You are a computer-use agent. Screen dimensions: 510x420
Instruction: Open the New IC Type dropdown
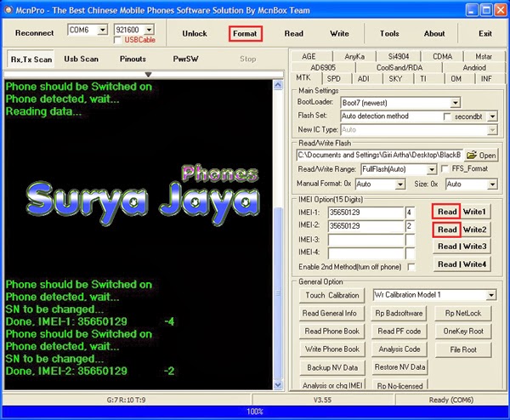tap(492, 130)
